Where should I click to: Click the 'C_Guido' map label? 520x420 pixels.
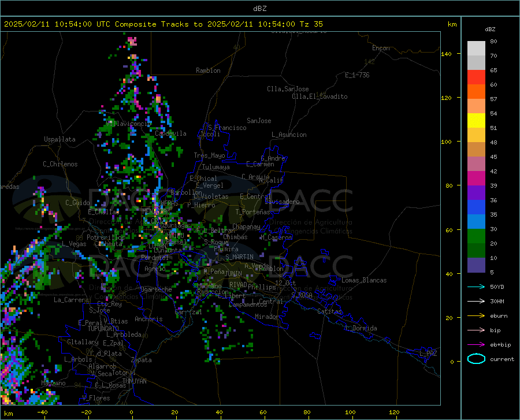click(x=77, y=203)
